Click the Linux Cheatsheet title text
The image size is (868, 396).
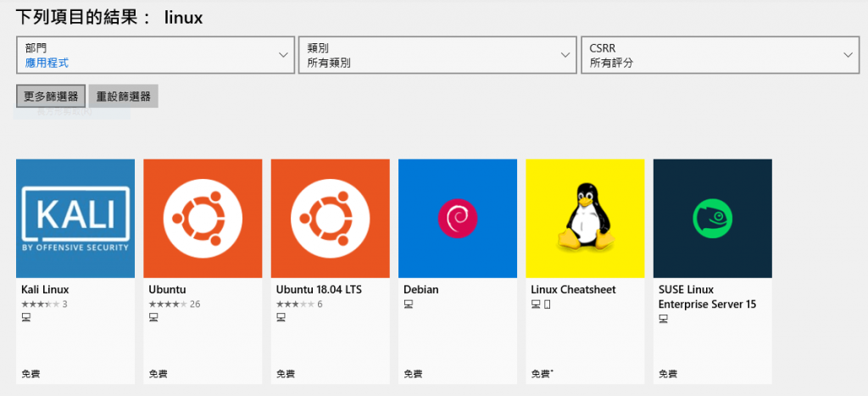(573, 290)
